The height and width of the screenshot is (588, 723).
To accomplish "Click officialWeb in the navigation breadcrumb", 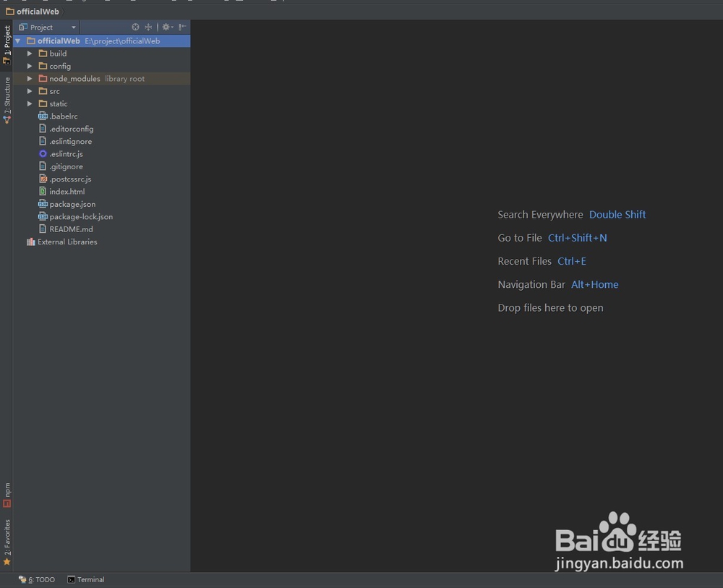I will click(x=38, y=12).
